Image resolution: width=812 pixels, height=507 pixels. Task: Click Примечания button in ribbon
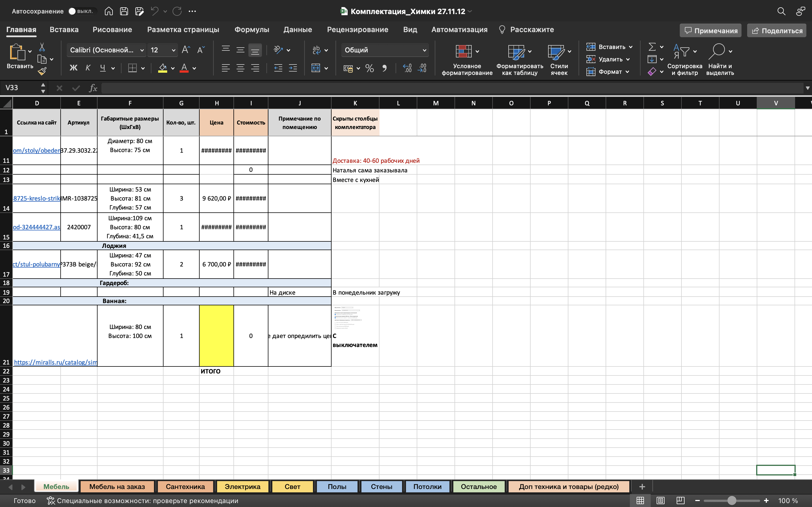pyautogui.click(x=710, y=30)
